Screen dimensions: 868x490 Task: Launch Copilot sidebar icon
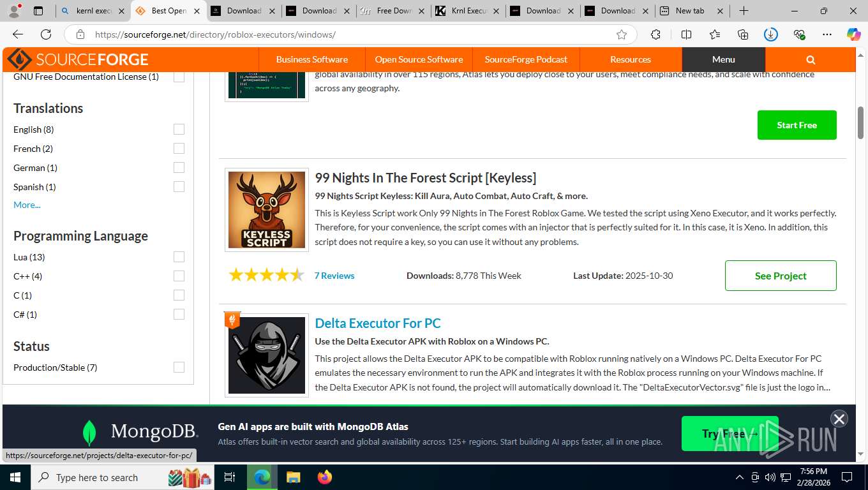(x=853, y=34)
